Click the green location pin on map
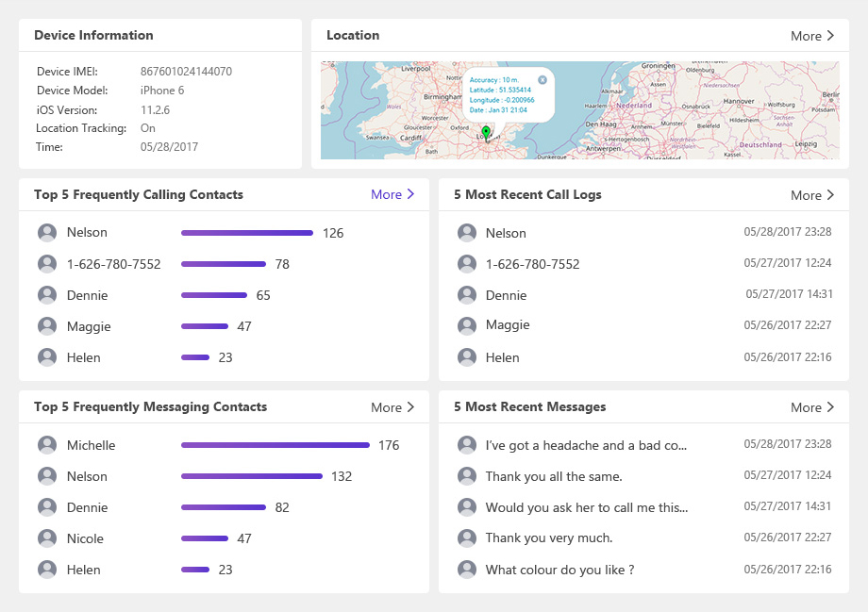Screen dimensions: 868x612 click(x=486, y=132)
